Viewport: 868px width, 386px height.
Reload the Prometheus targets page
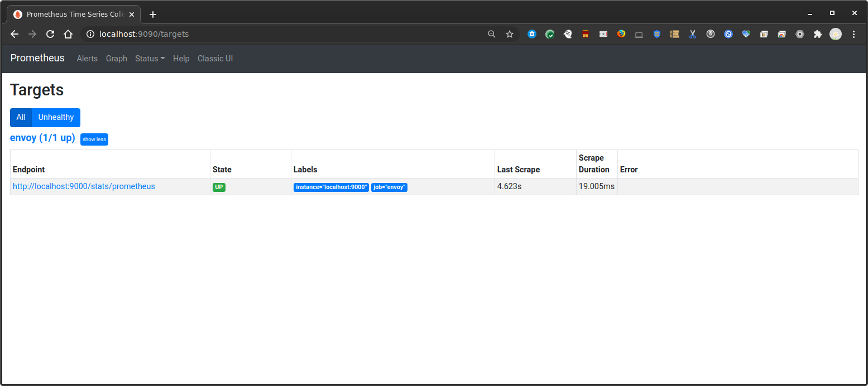[50, 34]
